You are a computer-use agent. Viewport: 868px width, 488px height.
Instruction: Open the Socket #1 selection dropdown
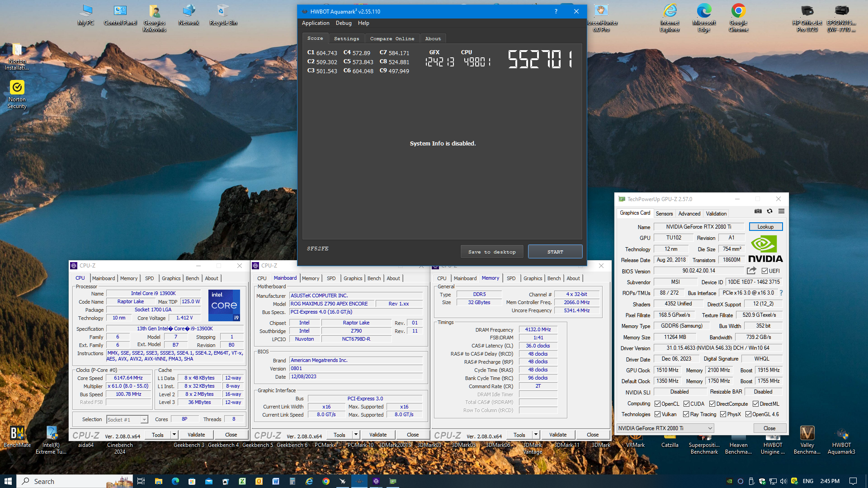pyautogui.click(x=127, y=420)
